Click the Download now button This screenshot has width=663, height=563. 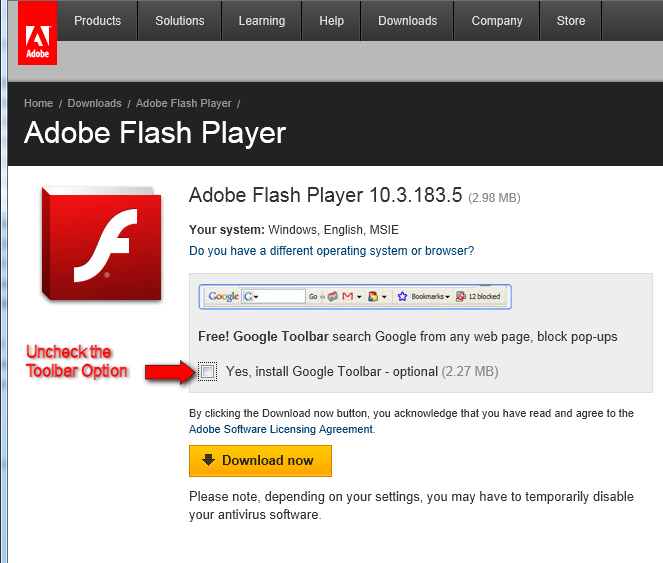point(260,461)
